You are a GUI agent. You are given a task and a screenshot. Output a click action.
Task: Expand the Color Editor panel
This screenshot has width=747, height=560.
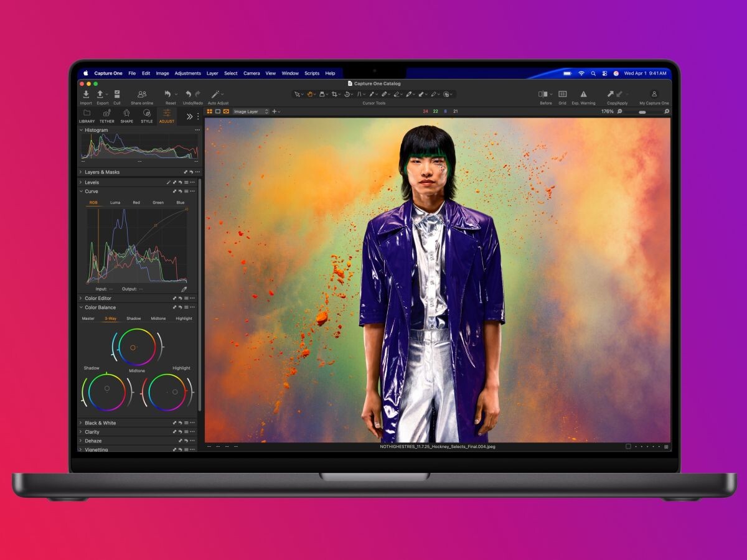coord(80,298)
